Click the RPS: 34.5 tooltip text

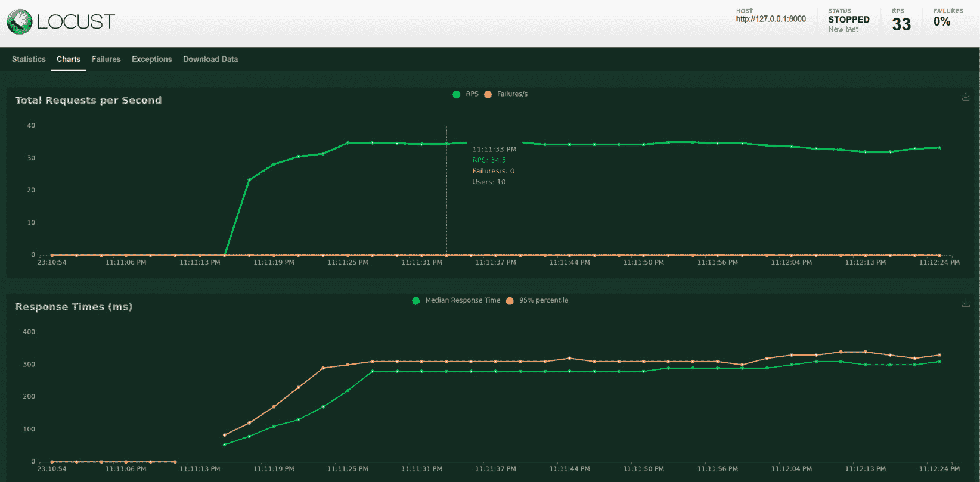pyautogui.click(x=489, y=160)
